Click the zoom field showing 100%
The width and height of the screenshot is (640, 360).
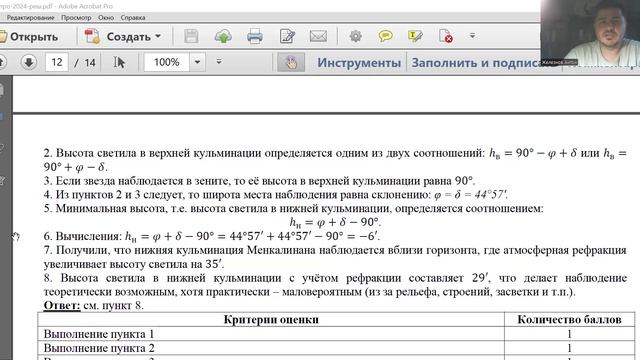click(x=167, y=62)
